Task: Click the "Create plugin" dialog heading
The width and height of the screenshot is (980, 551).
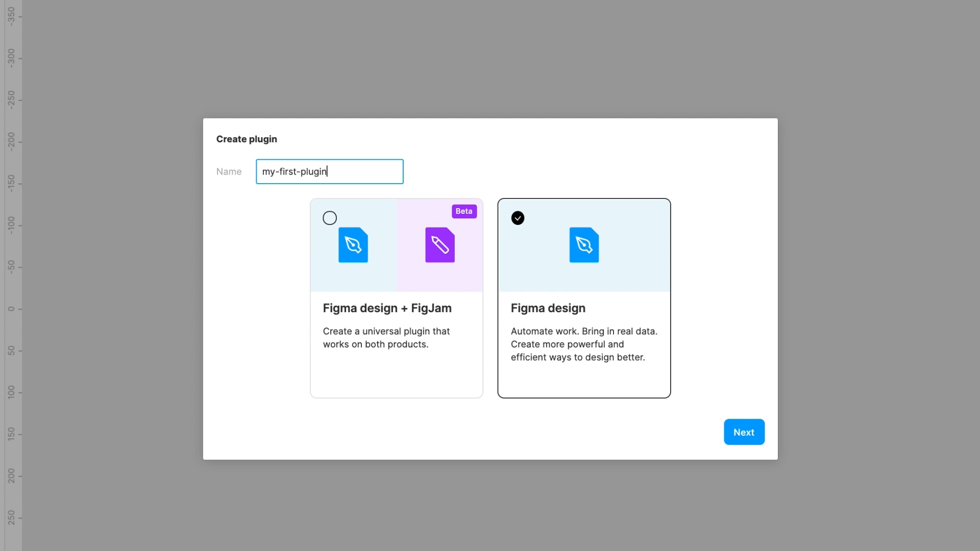Action: (x=247, y=139)
